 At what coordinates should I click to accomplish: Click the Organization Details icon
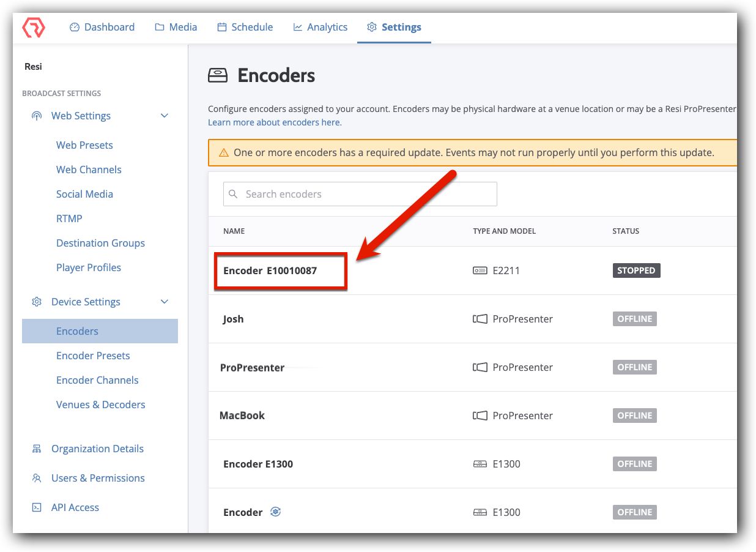click(x=37, y=449)
